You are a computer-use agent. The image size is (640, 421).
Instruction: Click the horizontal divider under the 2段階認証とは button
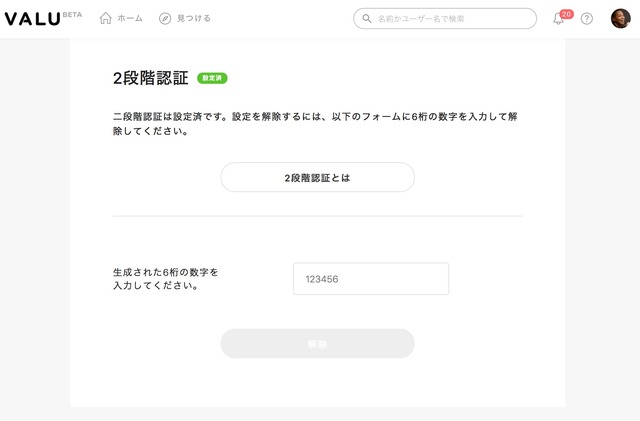pos(318,216)
